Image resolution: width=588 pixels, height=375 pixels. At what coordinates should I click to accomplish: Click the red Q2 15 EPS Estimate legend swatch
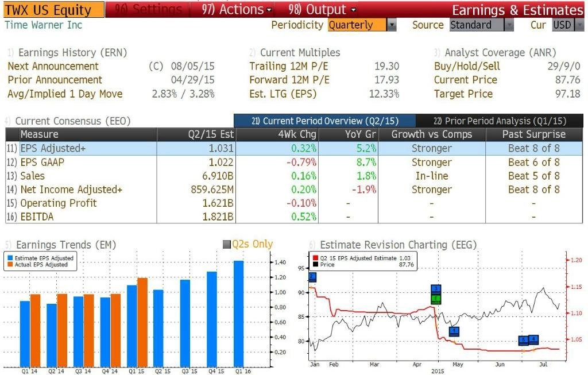click(316, 258)
